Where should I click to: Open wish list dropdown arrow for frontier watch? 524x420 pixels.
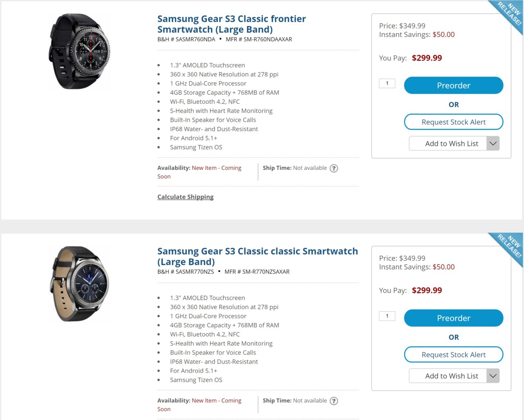click(493, 144)
